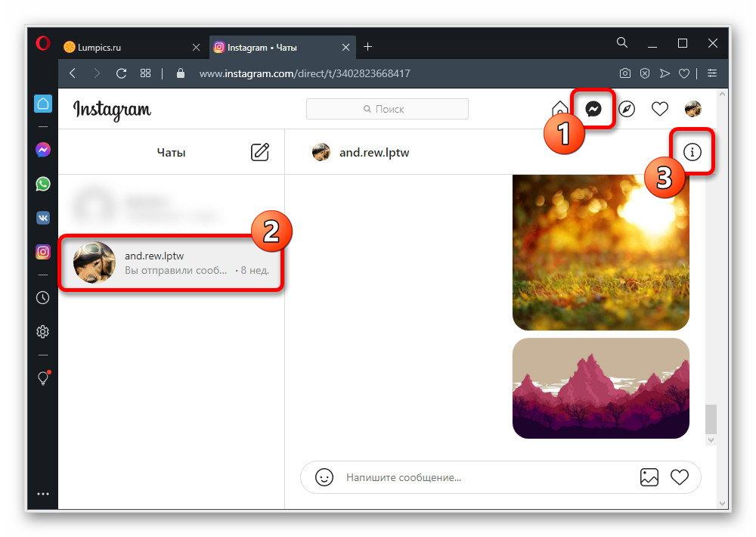
Task: Click page scrollbar down arrow
Action: pos(722,503)
